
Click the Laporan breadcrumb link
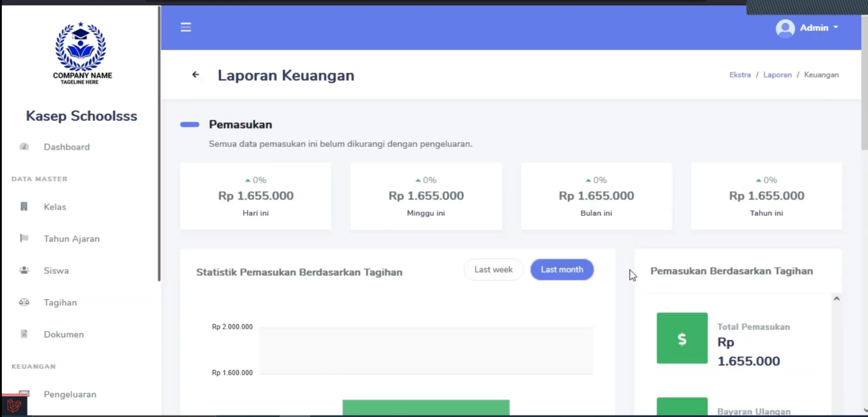pyautogui.click(x=777, y=75)
